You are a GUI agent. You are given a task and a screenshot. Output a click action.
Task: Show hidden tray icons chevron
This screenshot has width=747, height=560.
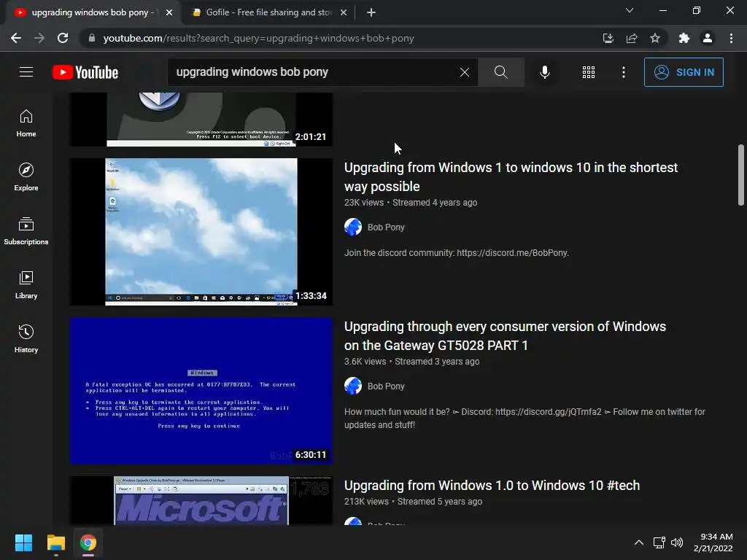(x=639, y=542)
